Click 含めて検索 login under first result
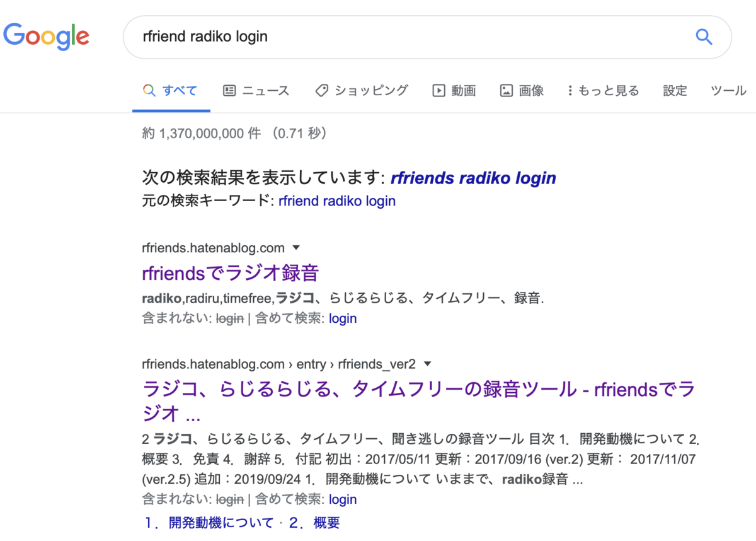 343,318
